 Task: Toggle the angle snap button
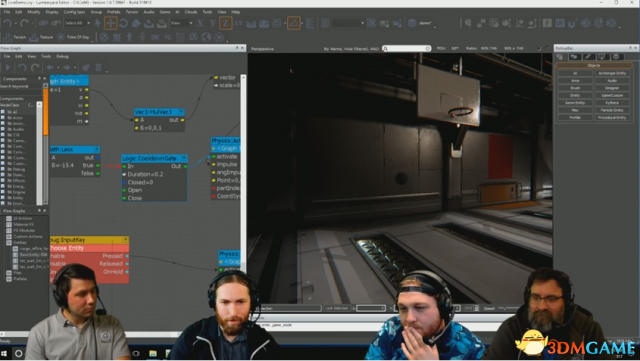293,23
